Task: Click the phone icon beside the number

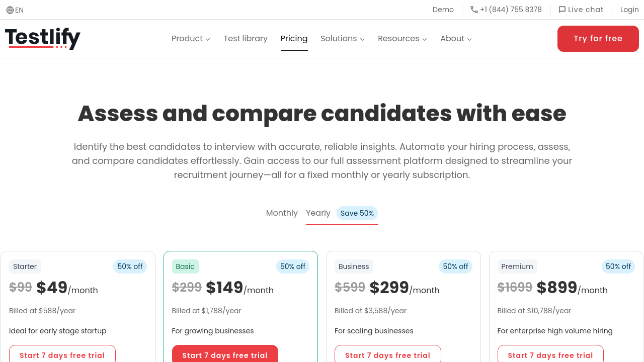Action: [x=474, y=10]
